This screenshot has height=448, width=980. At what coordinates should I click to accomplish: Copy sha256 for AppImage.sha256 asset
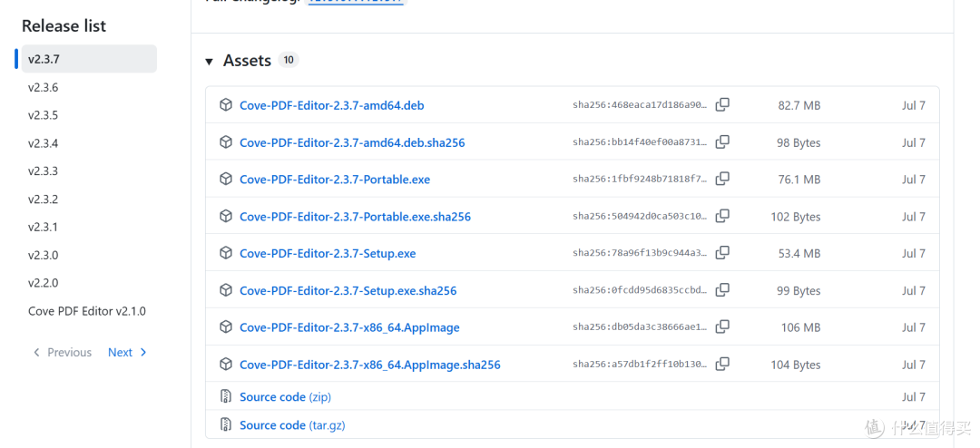pyautogui.click(x=722, y=364)
